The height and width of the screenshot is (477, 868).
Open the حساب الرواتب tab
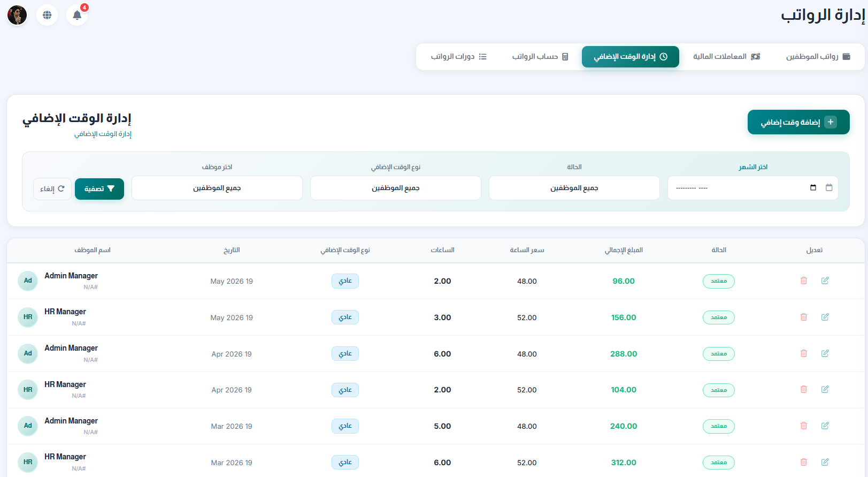(x=540, y=57)
